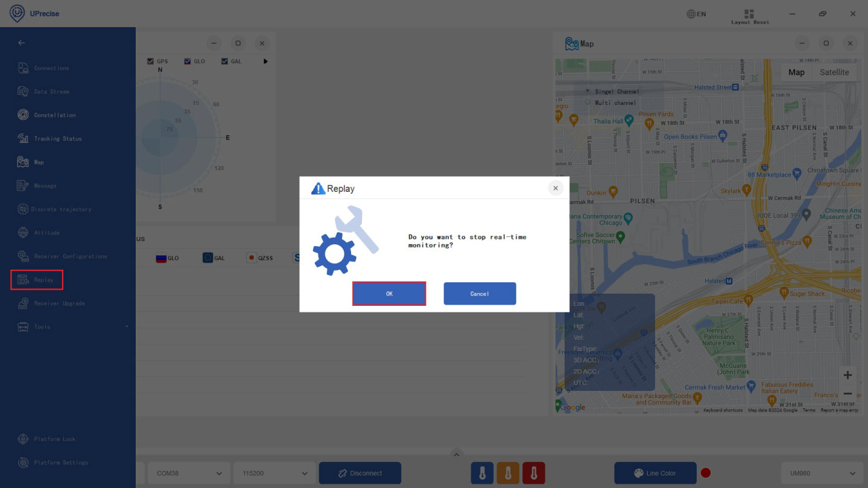
Task: Select the Multi channel radio button
Action: 588,103
